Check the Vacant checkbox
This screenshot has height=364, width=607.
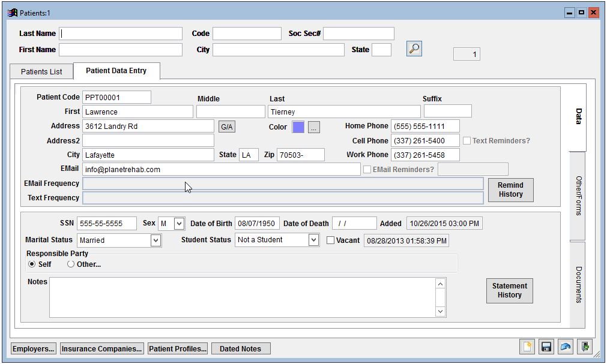(331, 240)
